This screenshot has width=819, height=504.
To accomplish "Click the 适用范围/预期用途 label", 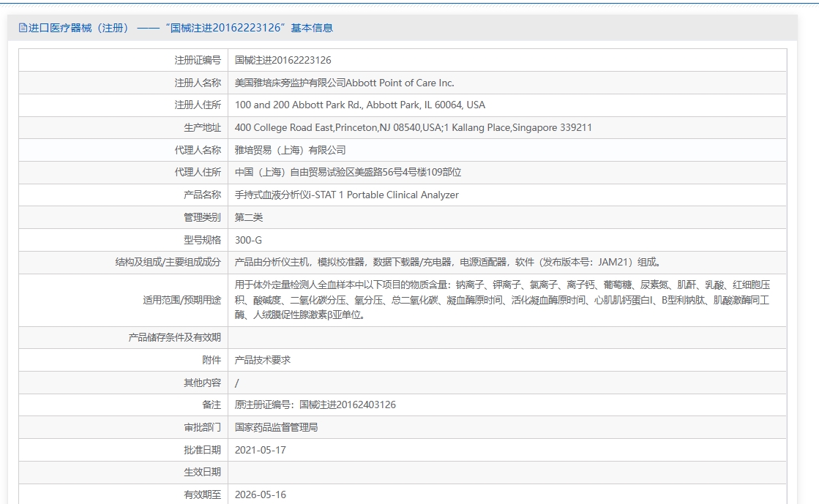I will (x=182, y=300).
